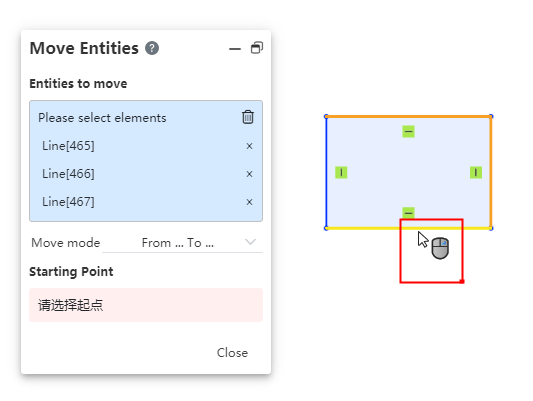
Task: Open the Move Entities help icon
Action: [152, 48]
